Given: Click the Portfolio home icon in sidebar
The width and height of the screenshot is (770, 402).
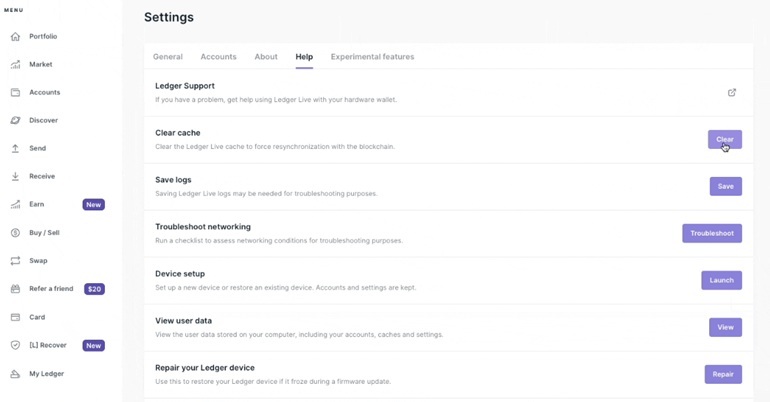Looking at the screenshot, I should click(15, 36).
